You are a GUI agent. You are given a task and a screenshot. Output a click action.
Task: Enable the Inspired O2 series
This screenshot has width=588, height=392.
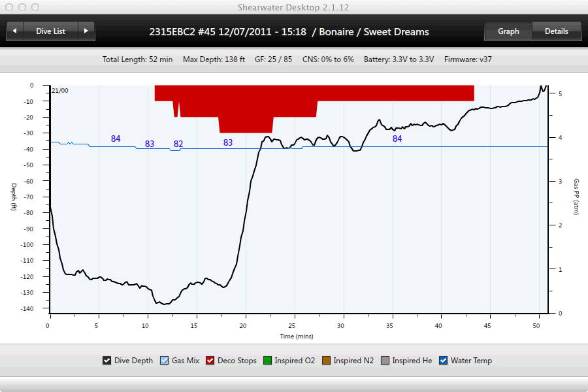point(268,361)
